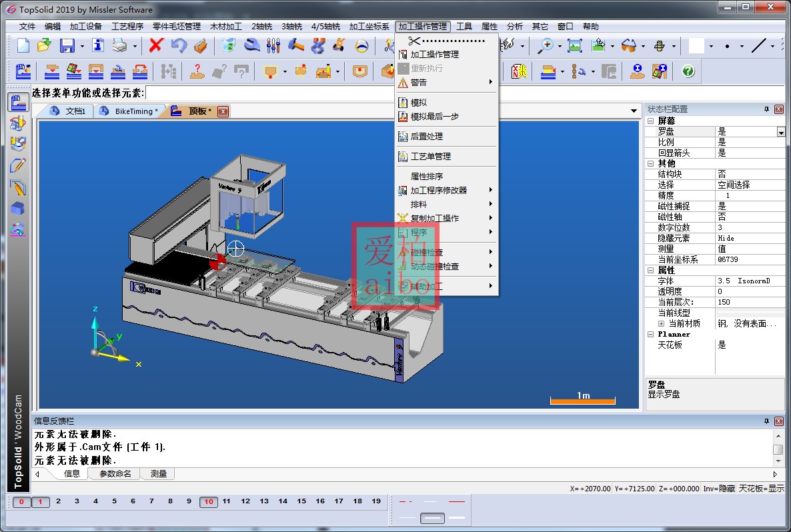
Task: Expand the 当前材质 property node
Action: pyautogui.click(x=662, y=323)
